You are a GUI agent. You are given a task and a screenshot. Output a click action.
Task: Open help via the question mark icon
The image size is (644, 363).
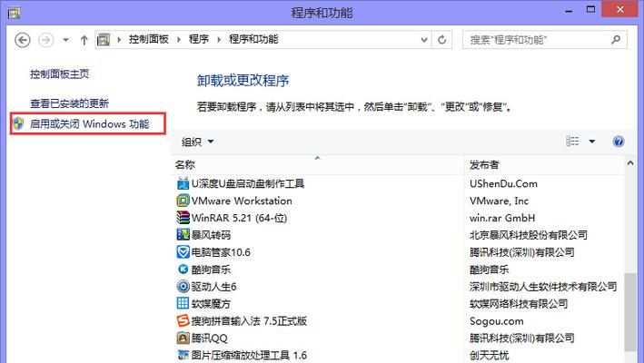[619, 142]
